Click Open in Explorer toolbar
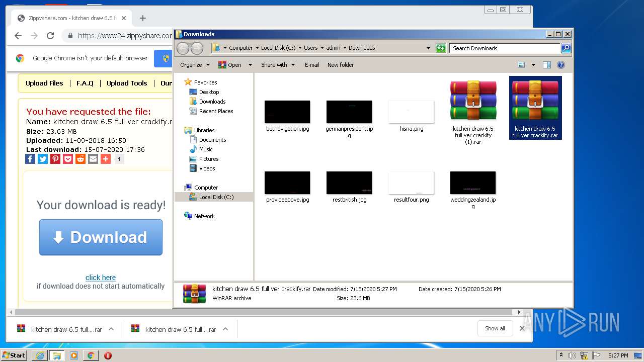 coord(230,65)
